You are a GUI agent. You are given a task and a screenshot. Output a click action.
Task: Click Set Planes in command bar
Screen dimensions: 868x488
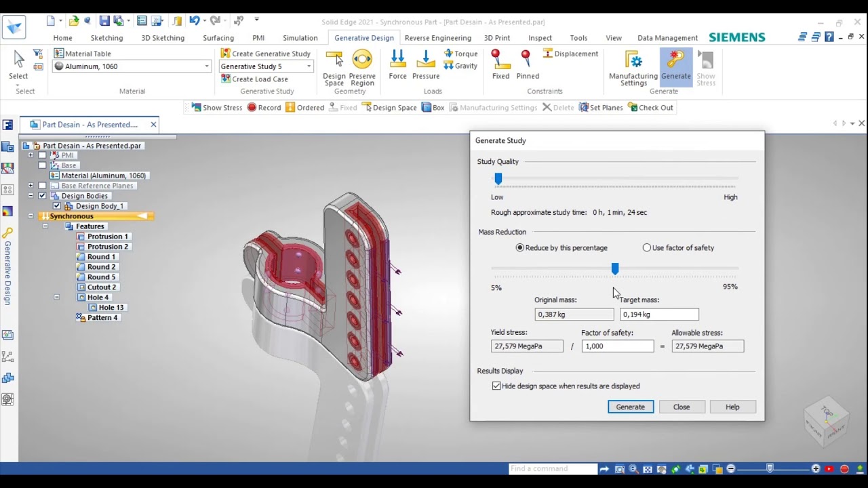[601, 107]
